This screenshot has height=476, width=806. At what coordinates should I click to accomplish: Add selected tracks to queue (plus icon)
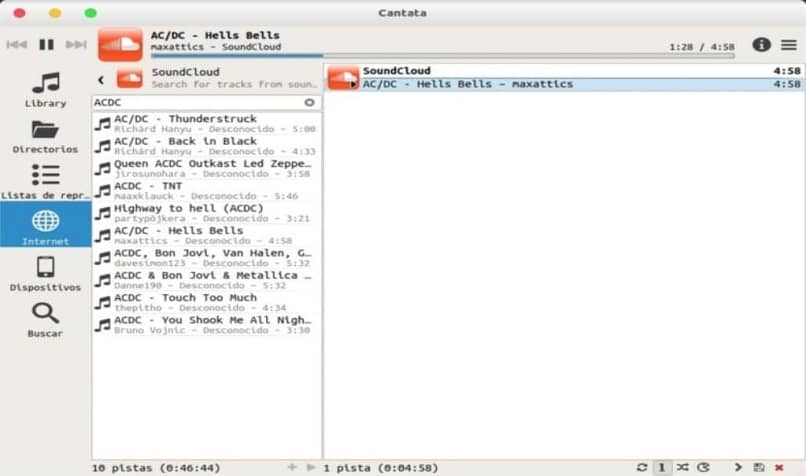tap(292, 467)
